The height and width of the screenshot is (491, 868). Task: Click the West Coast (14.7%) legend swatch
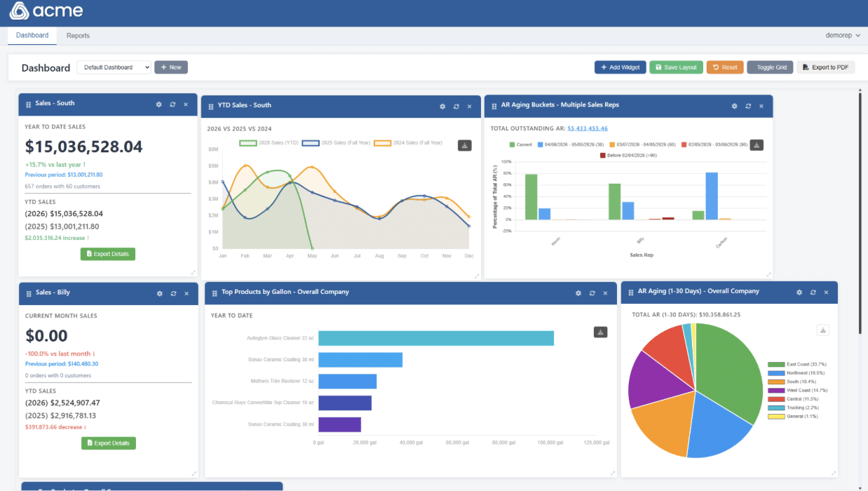coord(775,391)
